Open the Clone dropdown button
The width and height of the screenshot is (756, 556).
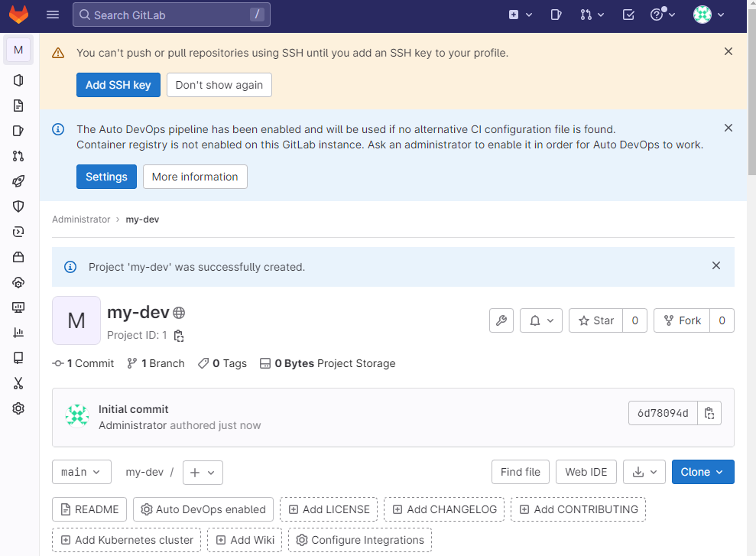click(703, 472)
